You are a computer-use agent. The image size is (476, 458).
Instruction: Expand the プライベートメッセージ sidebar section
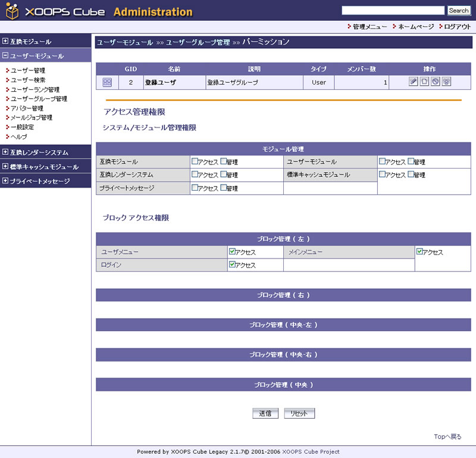pos(5,180)
